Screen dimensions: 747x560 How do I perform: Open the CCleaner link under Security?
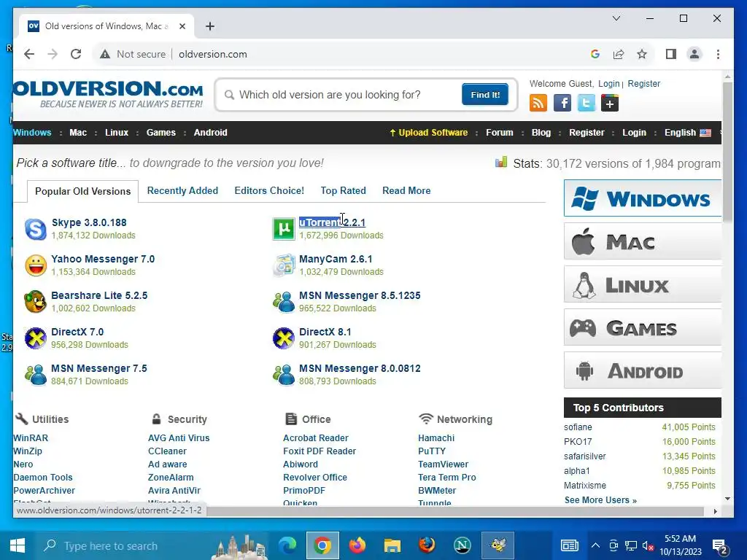coord(167,451)
